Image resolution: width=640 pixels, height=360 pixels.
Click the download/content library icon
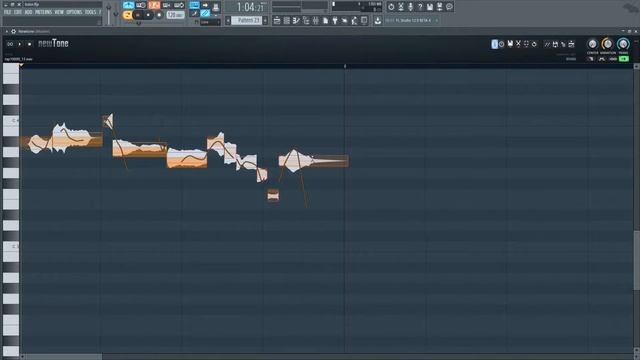378,20
